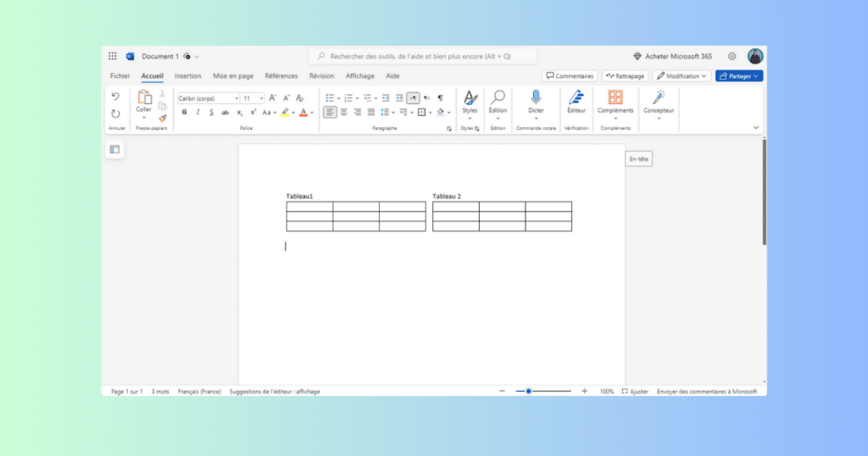The height and width of the screenshot is (456, 868).
Task: Increase paragraph indent
Action: 399,98
